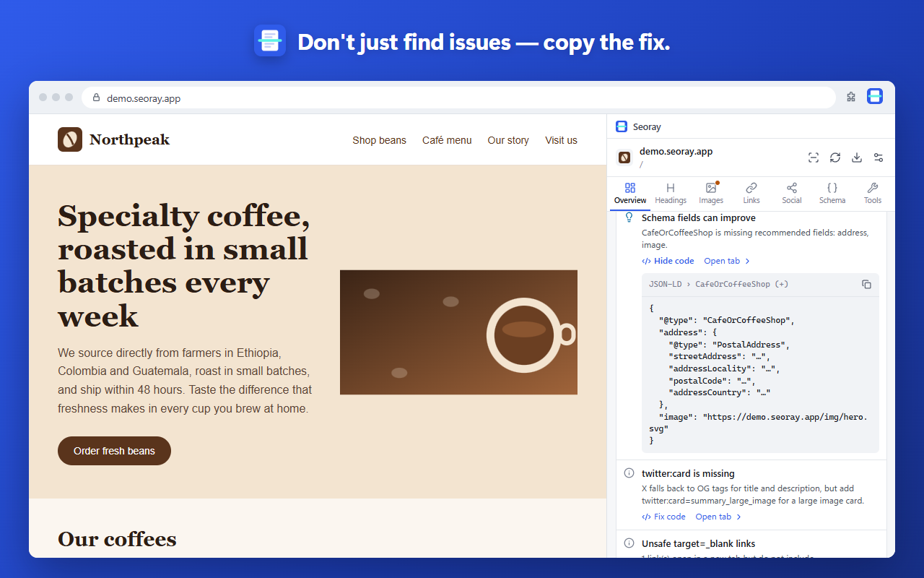The width and height of the screenshot is (924, 578).
Task: Open the Headings tab
Action: coord(671,194)
